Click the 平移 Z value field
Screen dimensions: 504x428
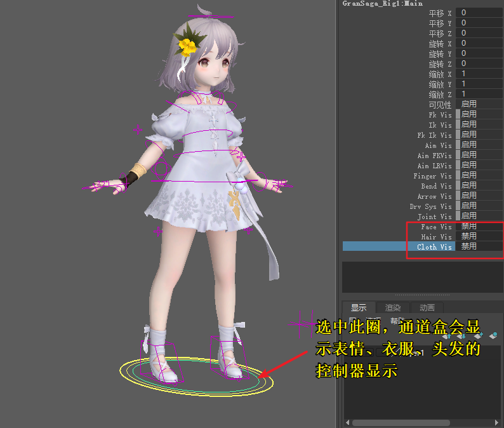[x=479, y=33]
